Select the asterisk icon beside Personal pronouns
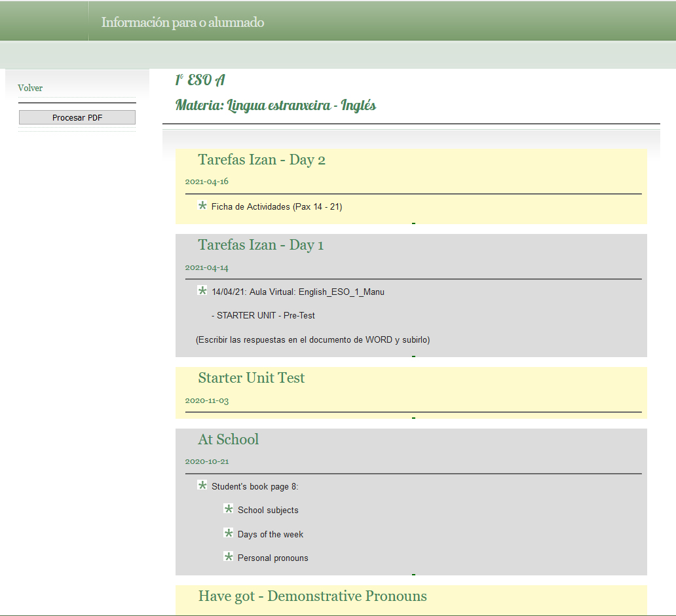Screen dimensions: 676x616 pyautogui.click(x=229, y=557)
